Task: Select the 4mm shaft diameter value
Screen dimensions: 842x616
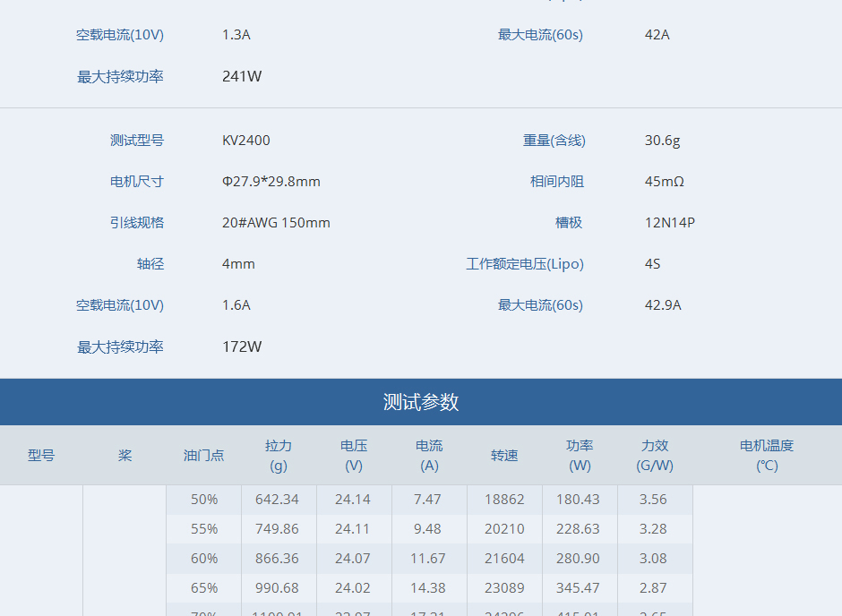Action: 238,264
